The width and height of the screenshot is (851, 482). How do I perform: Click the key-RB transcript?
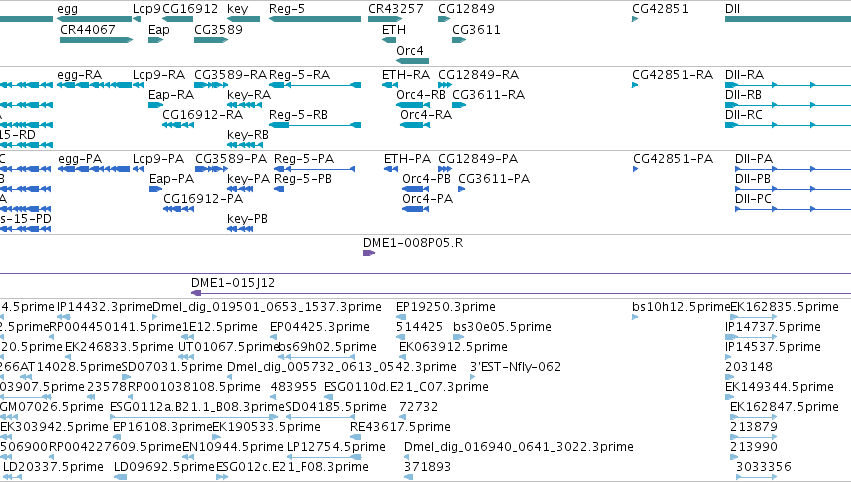245,145
